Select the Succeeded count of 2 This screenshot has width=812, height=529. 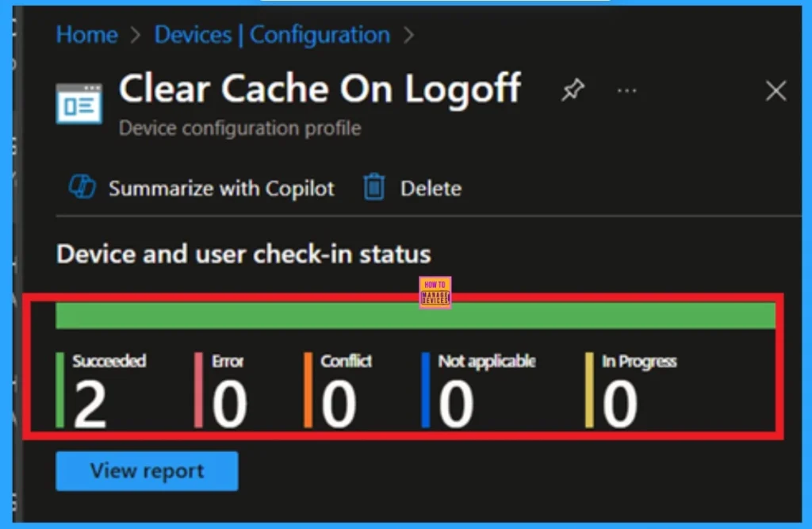point(90,404)
